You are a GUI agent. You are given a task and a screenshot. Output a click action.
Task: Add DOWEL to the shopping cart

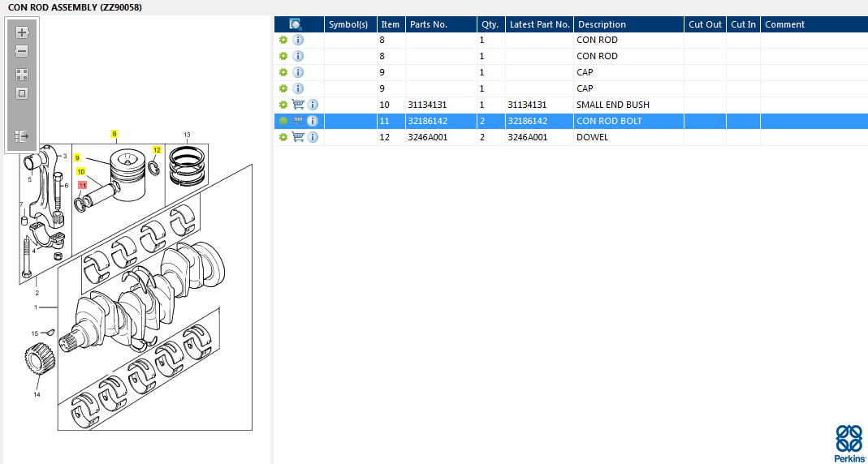(298, 136)
